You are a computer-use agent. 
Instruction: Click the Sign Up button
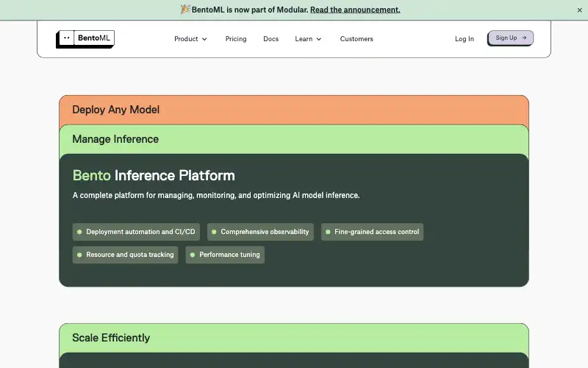click(x=510, y=38)
